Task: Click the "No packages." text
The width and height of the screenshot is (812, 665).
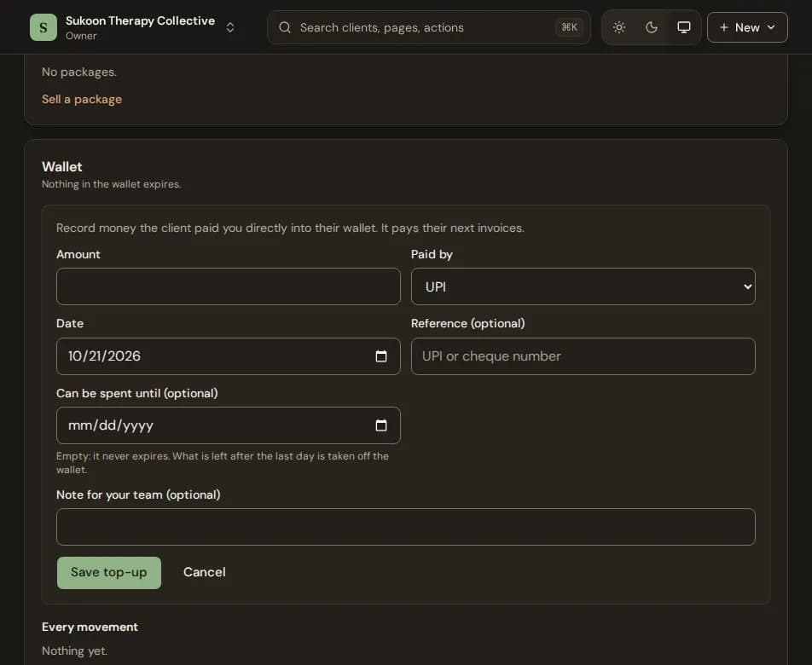Action: 79,72
